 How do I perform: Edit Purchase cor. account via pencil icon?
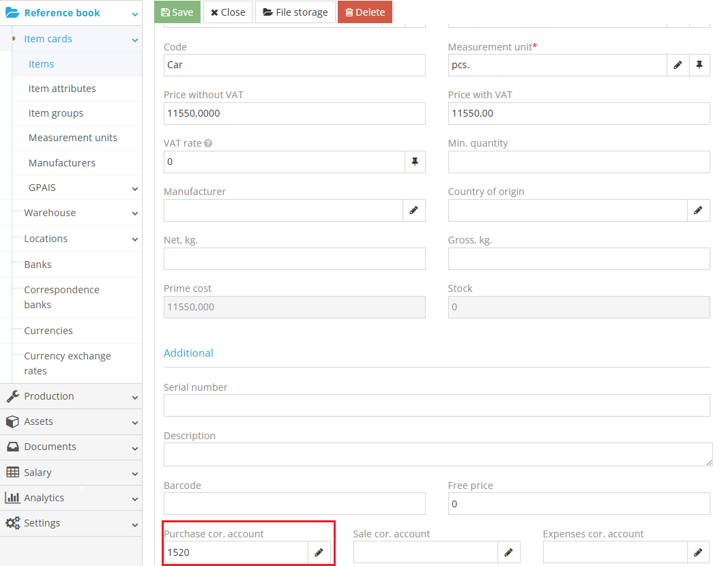tap(319, 552)
